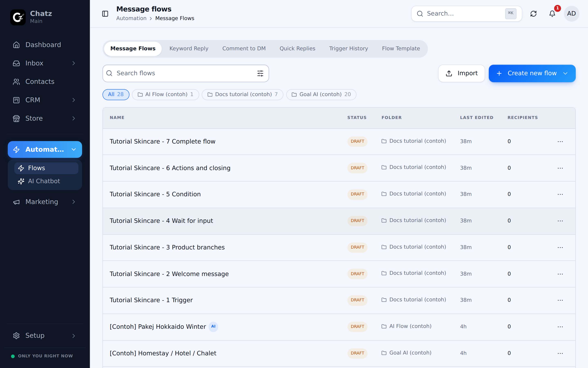Viewport: 588px width, 368px height.
Task: Open the Flow Template tab
Action: 401,49
